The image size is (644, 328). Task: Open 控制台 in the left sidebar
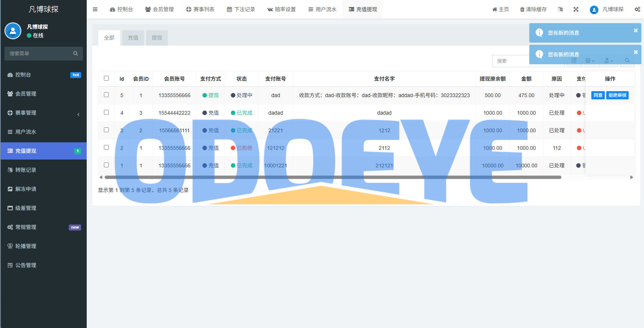44,75
